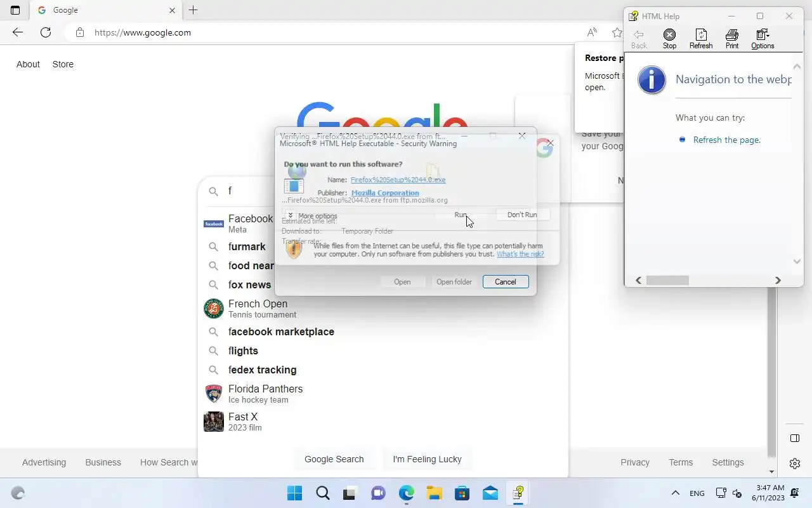Viewport: 812px width, 508px height.
Task: Reload the Google page in Edge
Action: [x=46, y=32]
